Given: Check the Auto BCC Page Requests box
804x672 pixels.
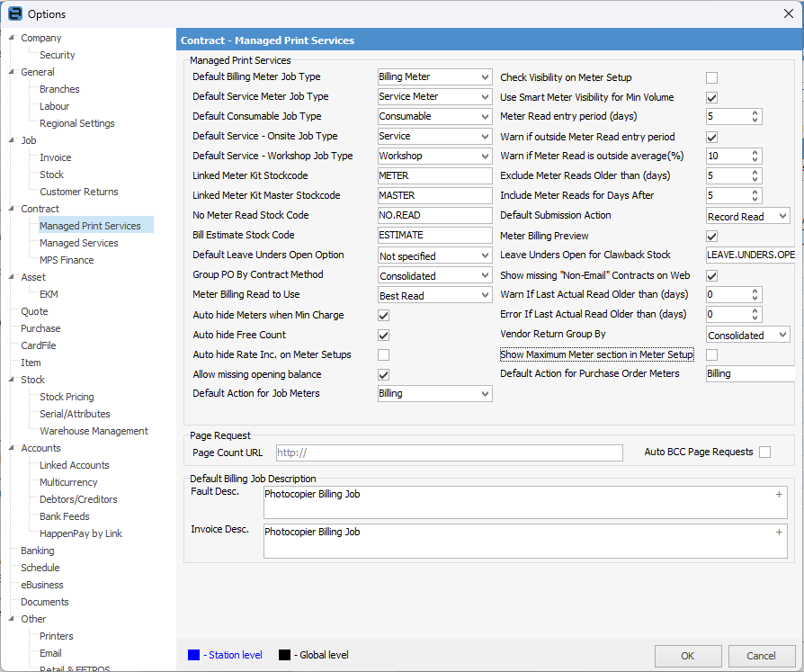Looking at the screenshot, I should coord(765,452).
